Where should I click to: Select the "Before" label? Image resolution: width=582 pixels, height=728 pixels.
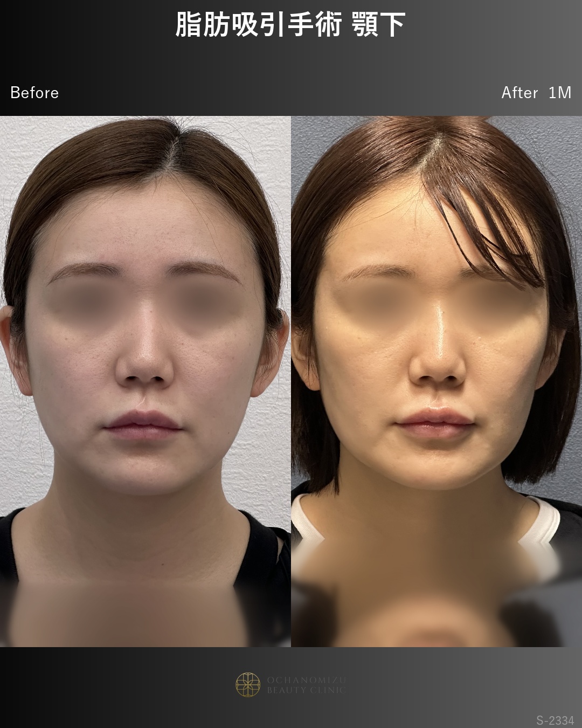tap(34, 93)
